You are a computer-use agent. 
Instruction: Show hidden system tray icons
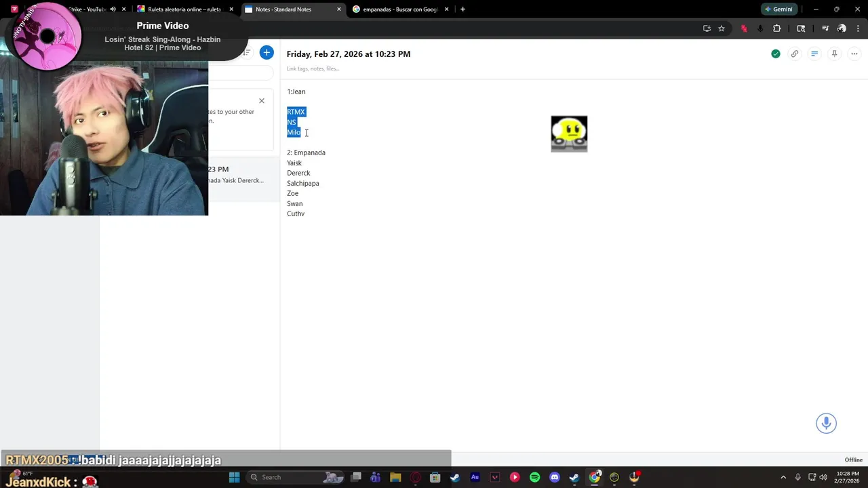[783, 477]
